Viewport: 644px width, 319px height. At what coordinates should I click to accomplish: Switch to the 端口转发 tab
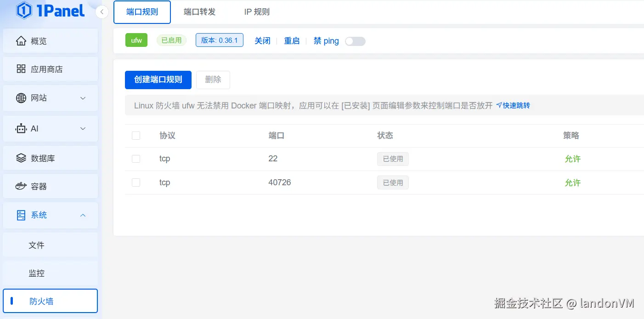(199, 12)
